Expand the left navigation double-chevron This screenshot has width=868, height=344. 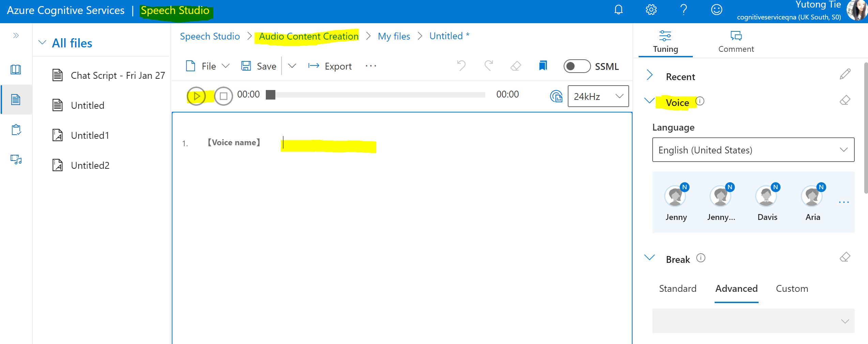click(16, 35)
